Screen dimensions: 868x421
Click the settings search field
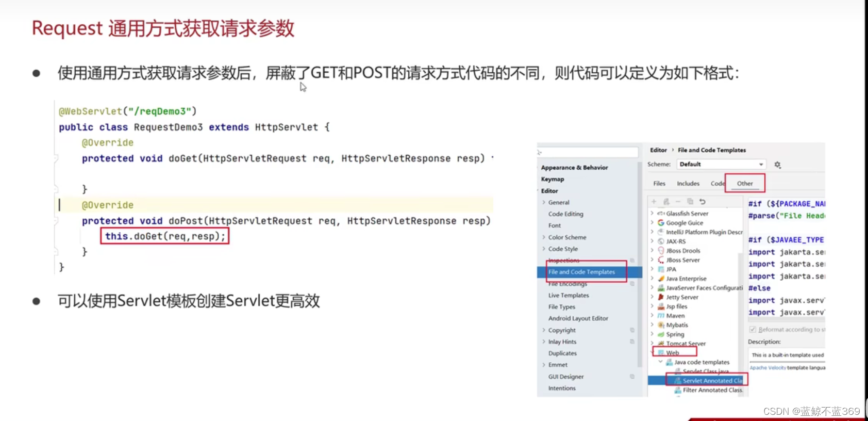point(588,152)
